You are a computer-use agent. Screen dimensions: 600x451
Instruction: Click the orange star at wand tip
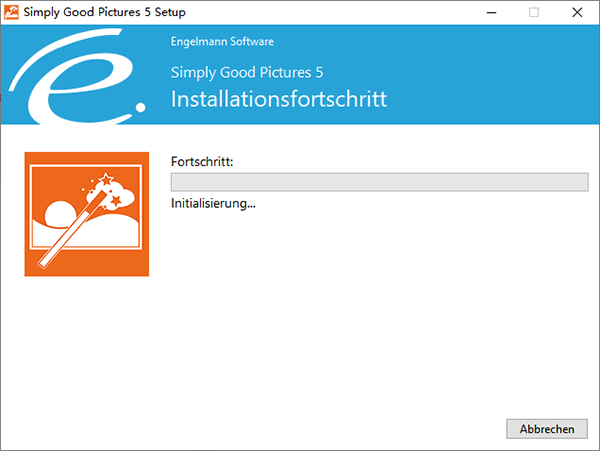coord(116,203)
